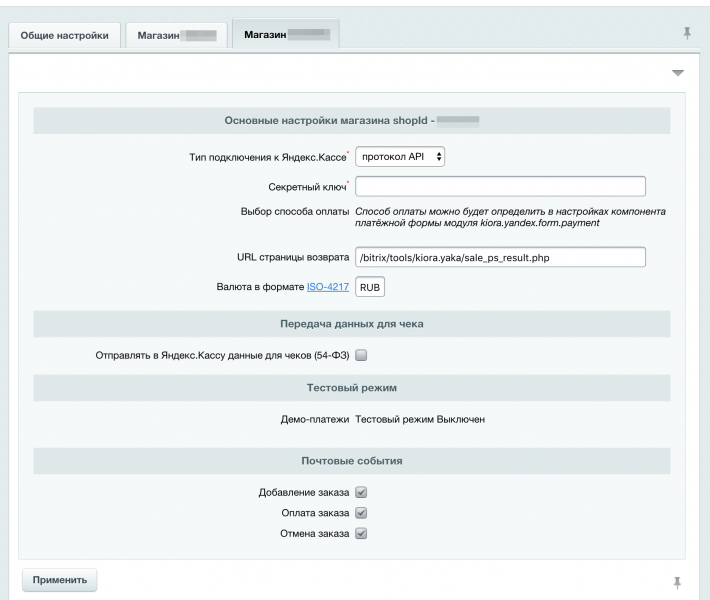Click the pin icon beside the tabs

(687, 33)
